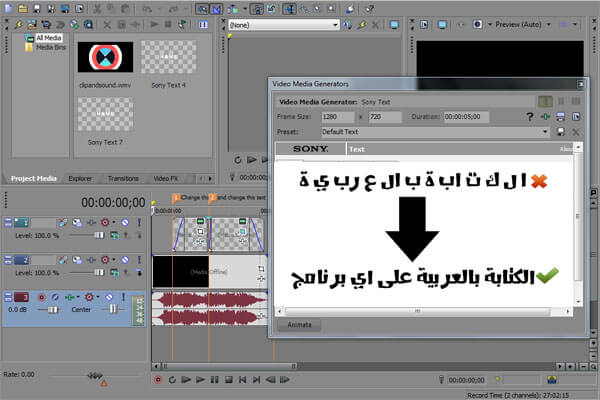
Task: Save the project with the floppy disk icon
Action: tap(37, 8)
